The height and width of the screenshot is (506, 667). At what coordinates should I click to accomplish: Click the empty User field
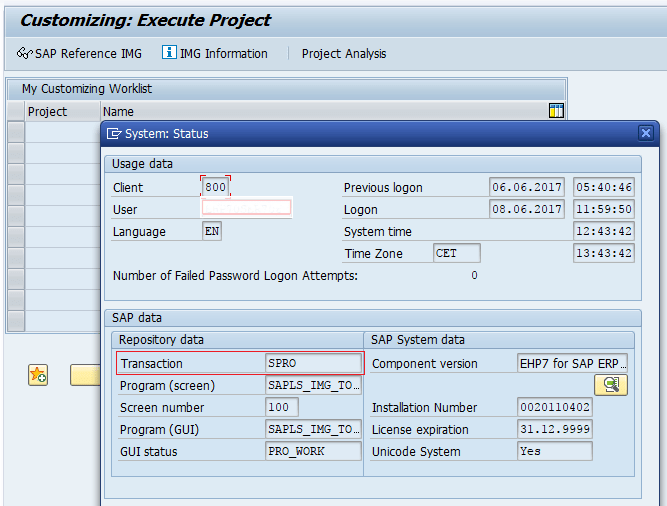tap(246, 208)
